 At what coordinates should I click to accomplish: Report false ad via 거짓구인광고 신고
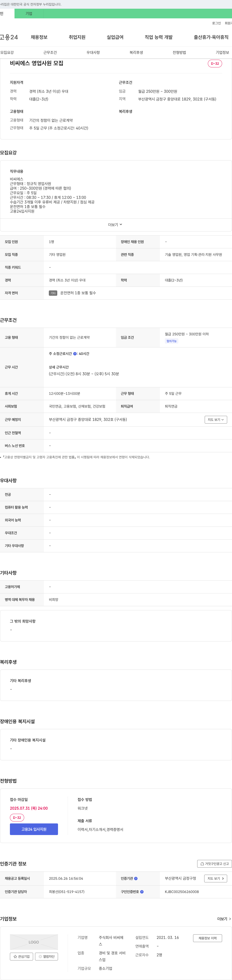215,864
